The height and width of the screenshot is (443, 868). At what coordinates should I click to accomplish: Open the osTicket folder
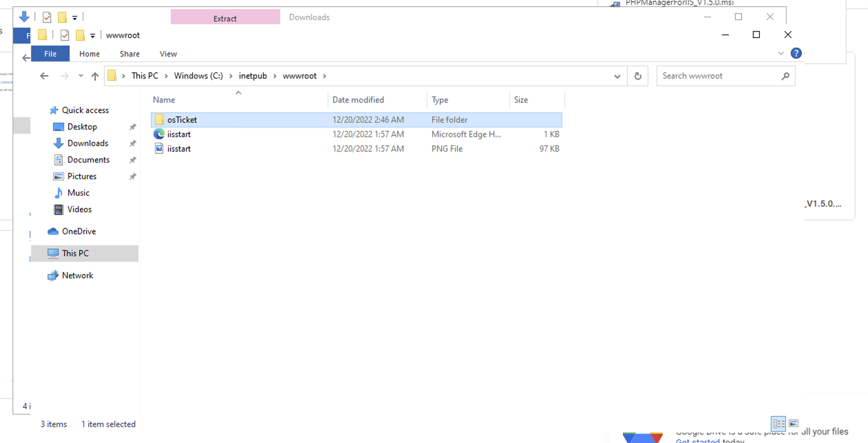click(x=182, y=119)
